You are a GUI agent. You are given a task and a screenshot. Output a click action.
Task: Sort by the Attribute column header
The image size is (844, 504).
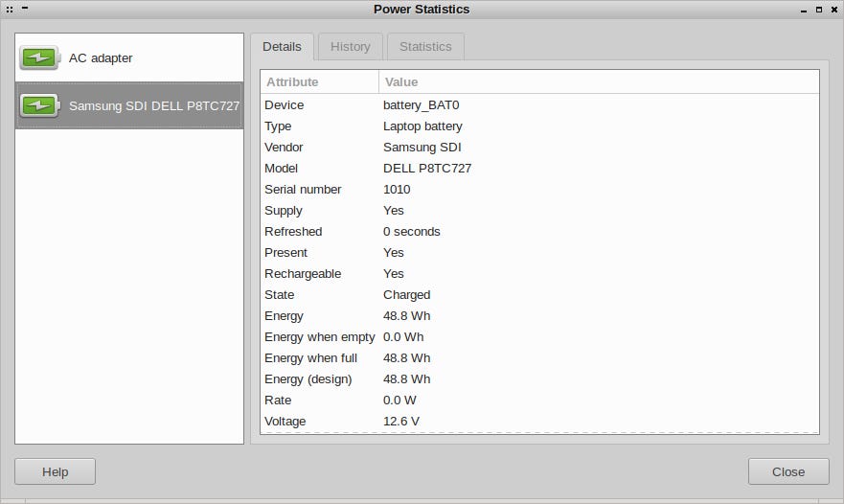pos(320,81)
